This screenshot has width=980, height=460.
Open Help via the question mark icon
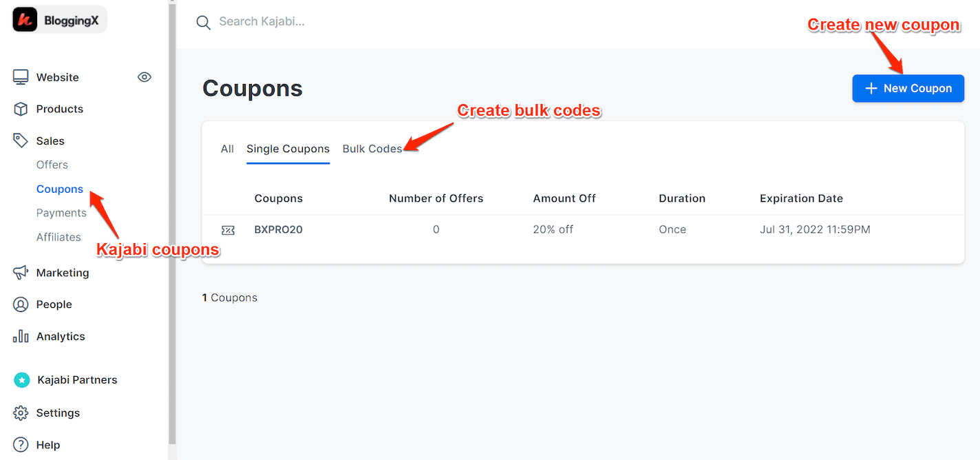(21, 444)
